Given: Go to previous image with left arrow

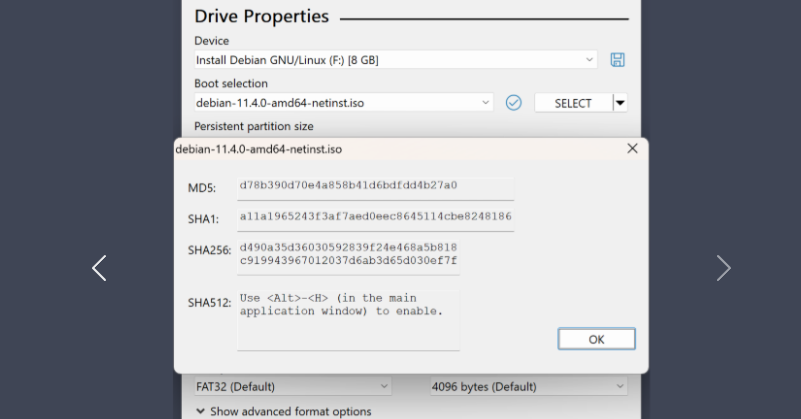Looking at the screenshot, I should 99,268.
